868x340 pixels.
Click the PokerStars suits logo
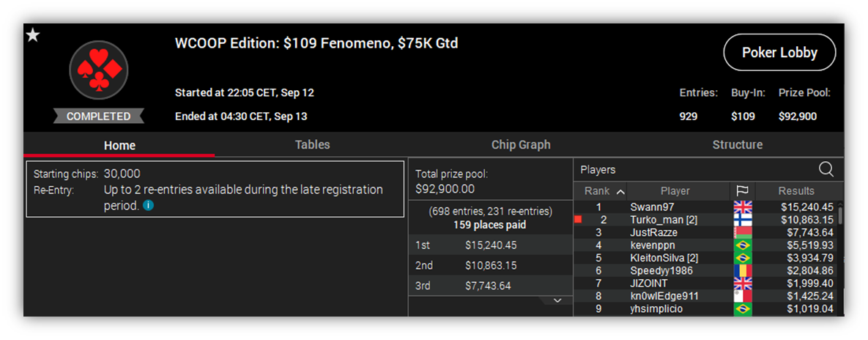click(99, 70)
